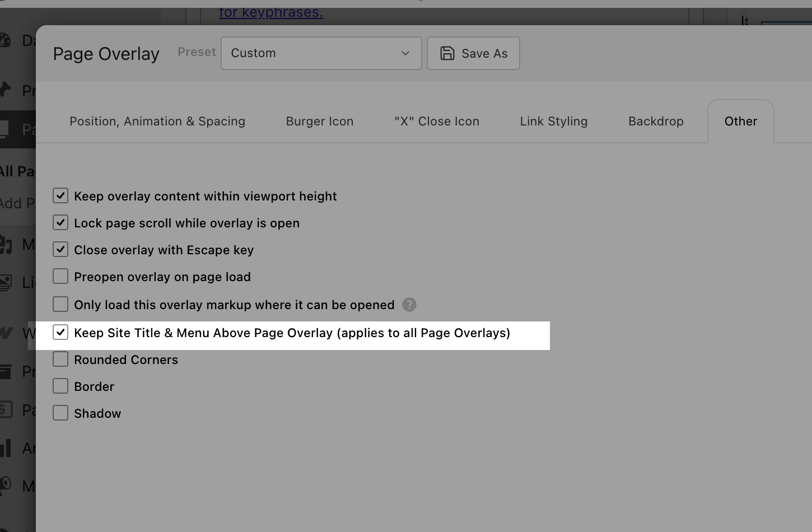The height and width of the screenshot is (532, 812).
Task: Open the 'for keyphrases.' link in background
Action: 271,12
